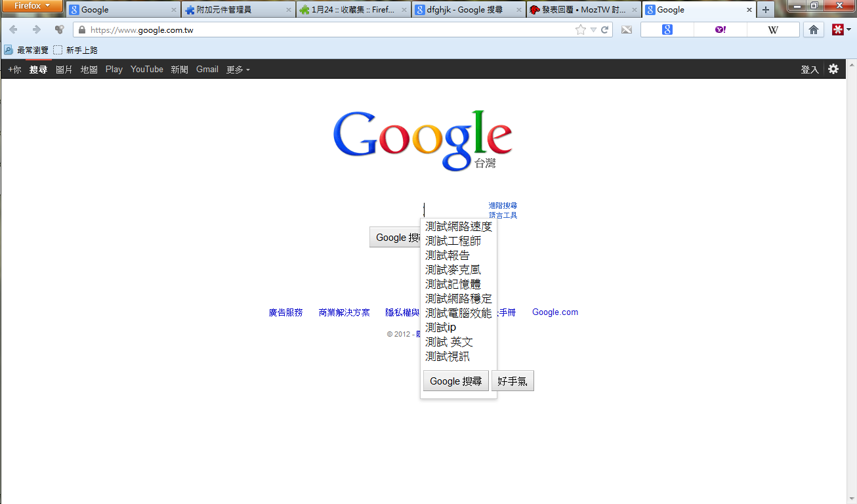Open Google settings gear icon
This screenshot has height=504, width=857.
pyautogui.click(x=833, y=69)
